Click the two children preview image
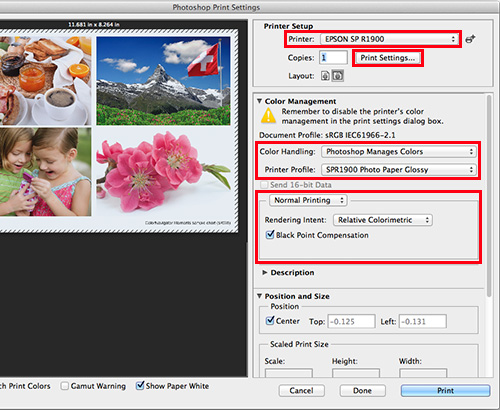Screen dimensions: 500x410 click(45, 172)
